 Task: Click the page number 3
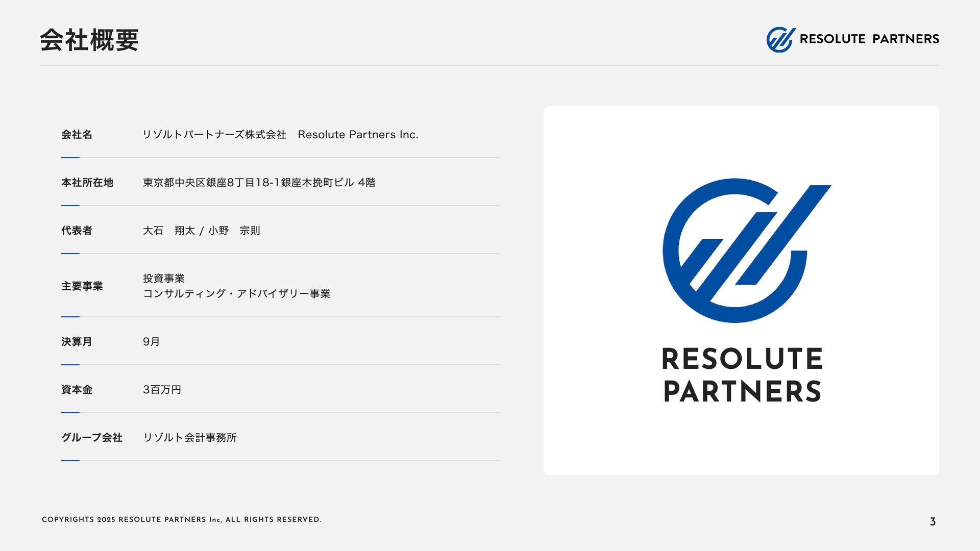coord(933,521)
